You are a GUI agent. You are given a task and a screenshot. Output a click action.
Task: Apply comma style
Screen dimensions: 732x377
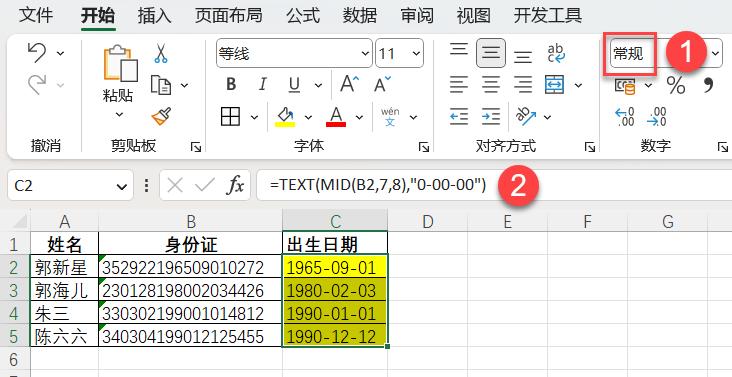(x=708, y=85)
